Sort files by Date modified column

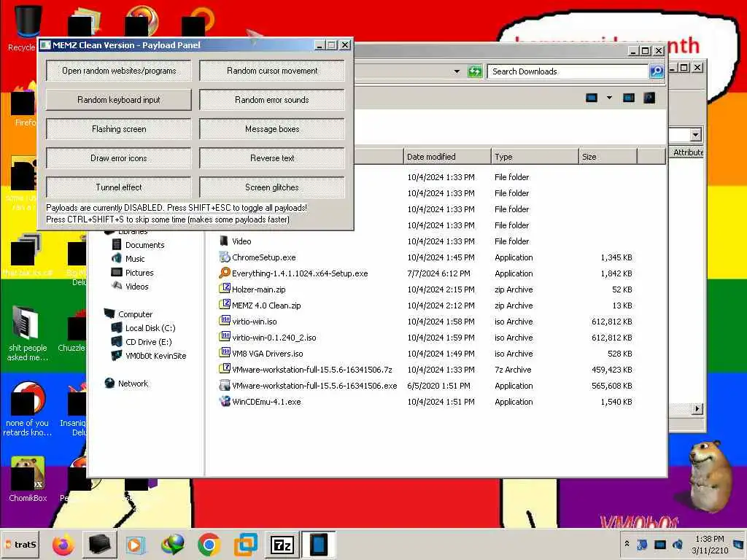click(x=447, y=157)
